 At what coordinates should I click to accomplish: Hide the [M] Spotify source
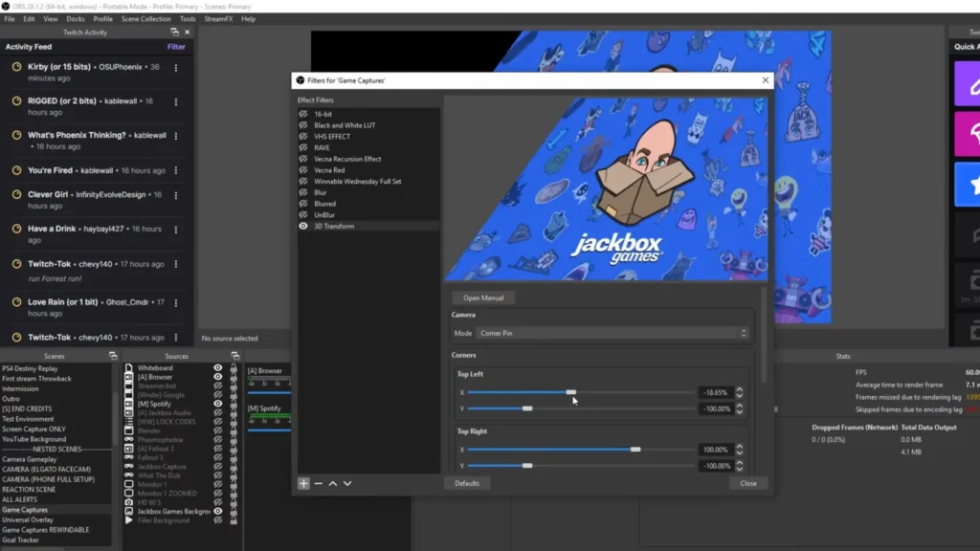[x=217, y=404]
